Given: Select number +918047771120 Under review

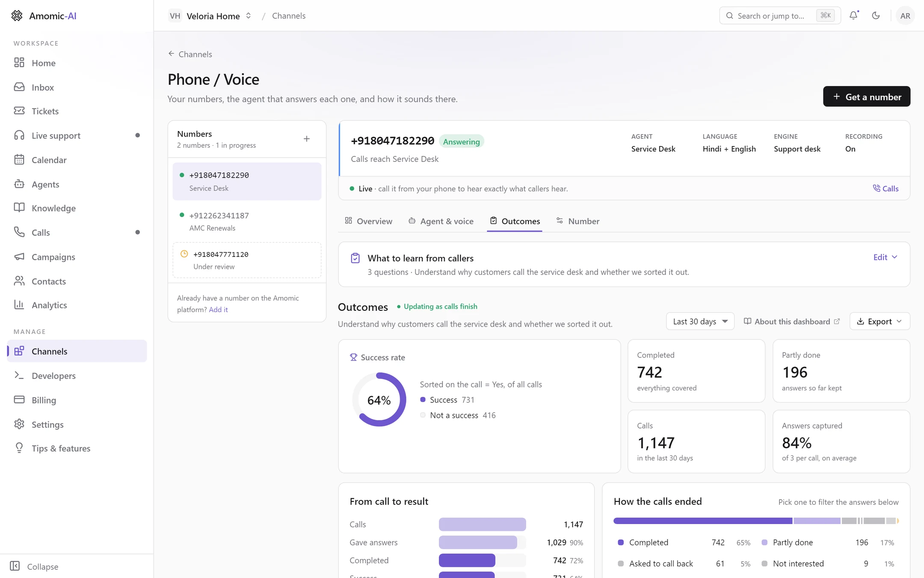Looking at the screenshot, I should tap(247, 260).
